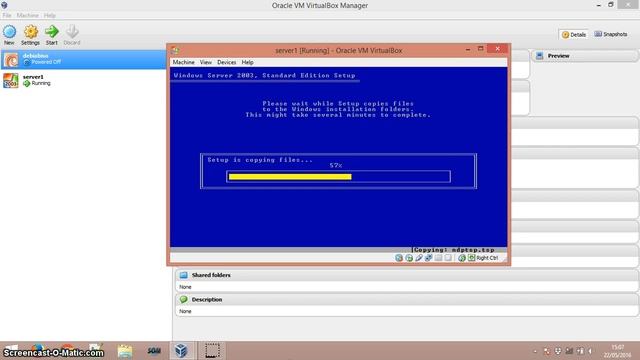
Task: Click the optical disk indicator icon
Action: (409, 258)
